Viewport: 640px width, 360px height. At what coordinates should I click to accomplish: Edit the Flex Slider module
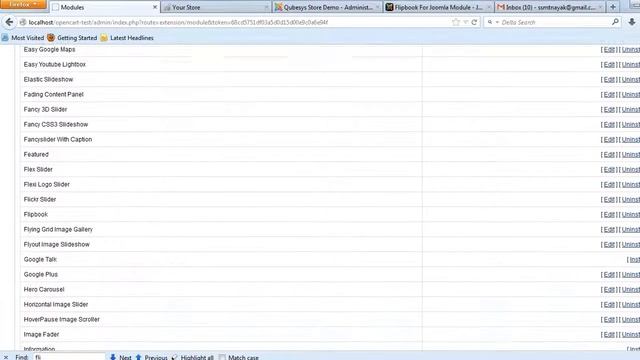pyautogui.click(x=609, y=169)
